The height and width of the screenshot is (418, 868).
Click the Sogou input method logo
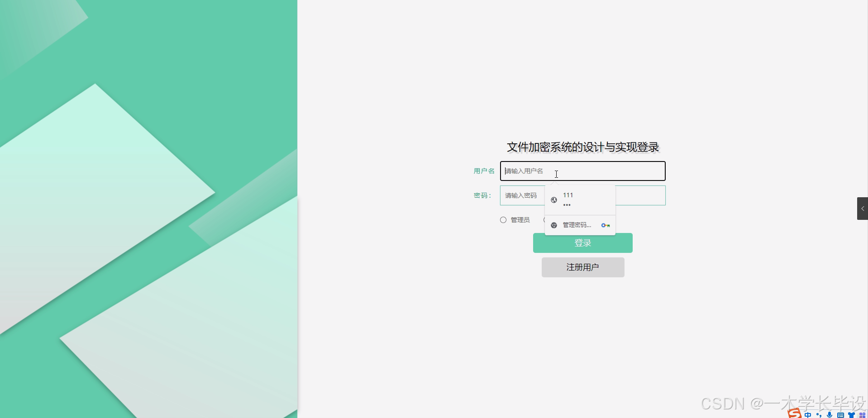coord(795,414)
